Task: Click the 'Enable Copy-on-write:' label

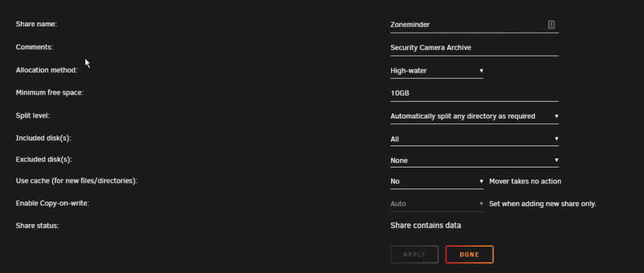Action: pos(53,203)
